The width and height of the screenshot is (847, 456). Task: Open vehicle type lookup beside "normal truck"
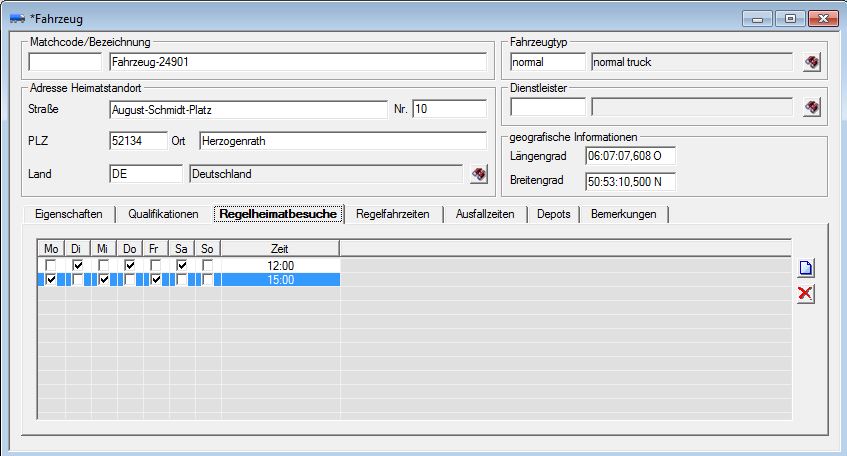click(x=812, y=63)
